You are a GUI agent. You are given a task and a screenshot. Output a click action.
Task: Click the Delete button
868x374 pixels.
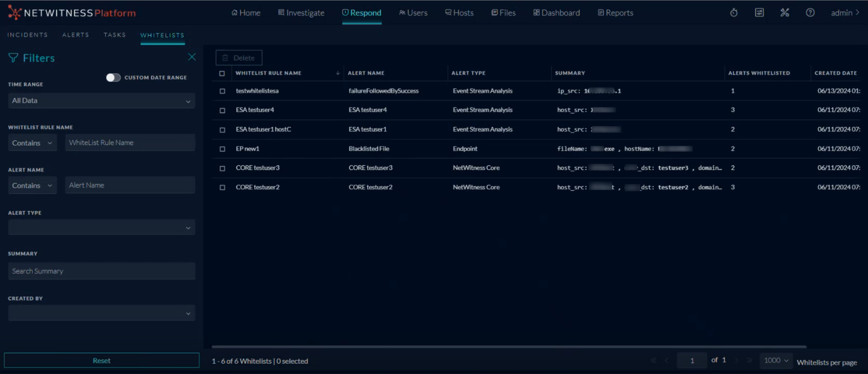(239, 58)
